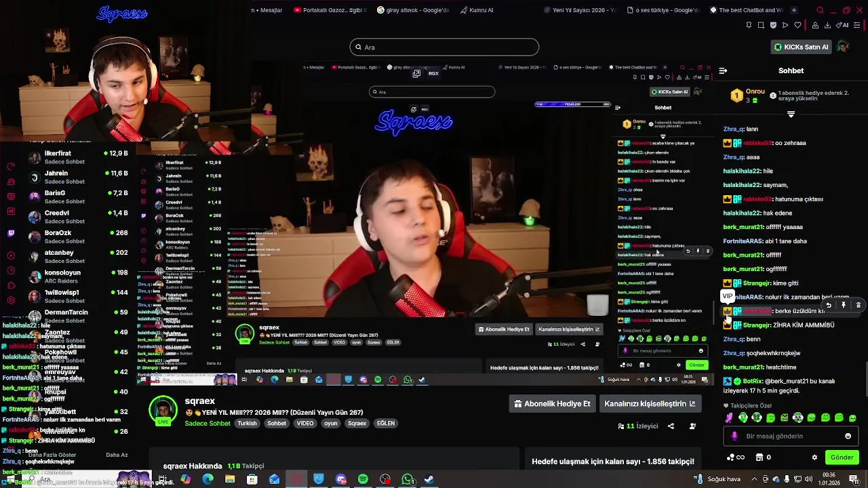
Task: Click green Gönder button in nested stream view
Action: [696, 365]
